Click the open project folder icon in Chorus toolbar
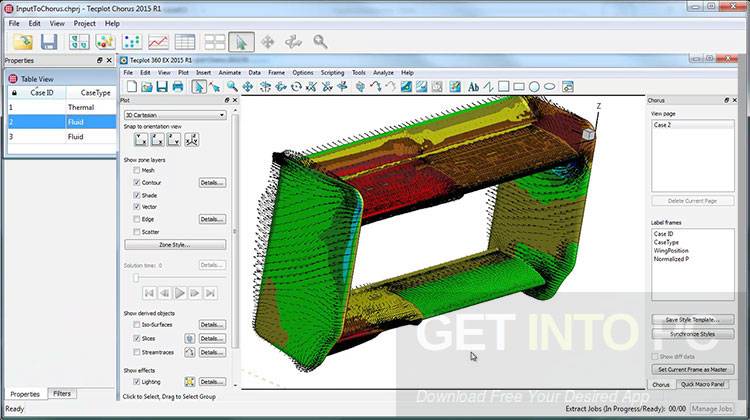This screenshot has height=420, width=750. pos(22,42)
